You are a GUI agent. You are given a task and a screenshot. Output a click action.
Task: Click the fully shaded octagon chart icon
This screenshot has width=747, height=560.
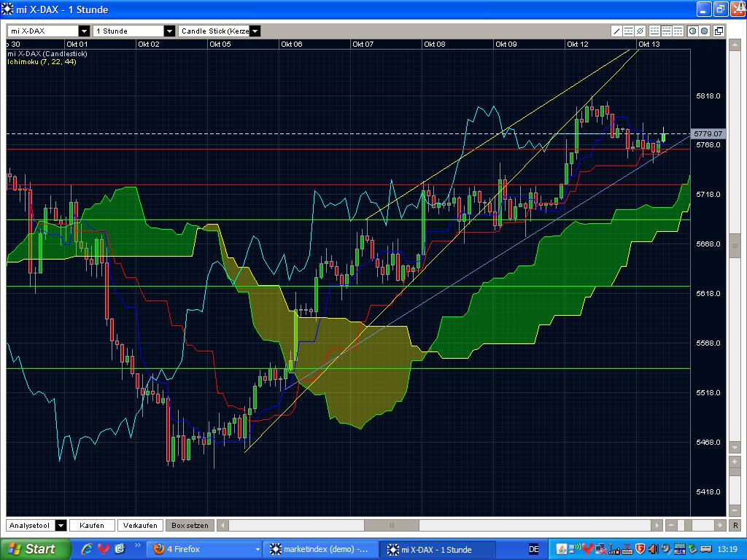[705, 31]
